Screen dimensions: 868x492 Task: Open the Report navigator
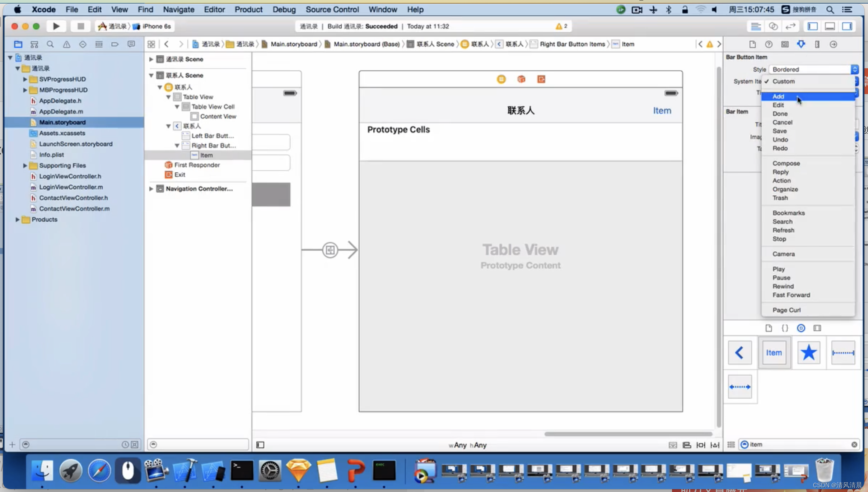131,44
